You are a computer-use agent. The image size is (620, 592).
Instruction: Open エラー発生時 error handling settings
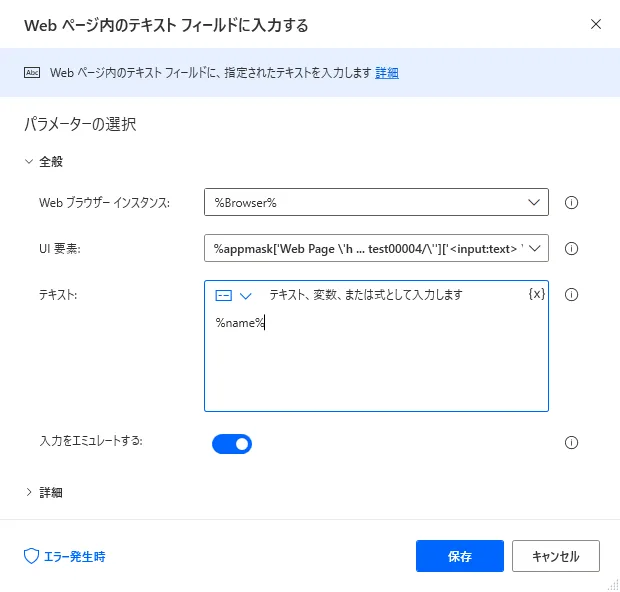click(64, 556)
